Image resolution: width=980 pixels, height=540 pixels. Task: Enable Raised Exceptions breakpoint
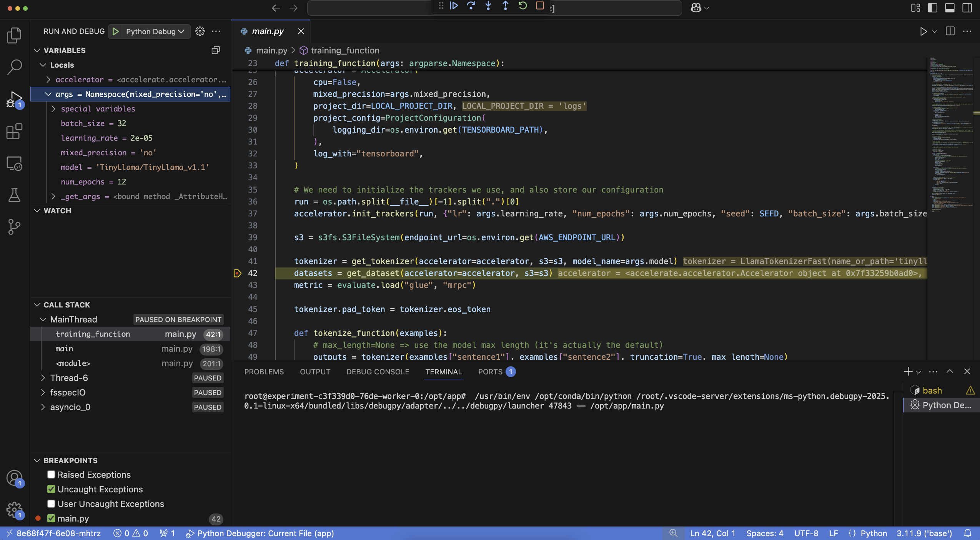tap(51, 475)
